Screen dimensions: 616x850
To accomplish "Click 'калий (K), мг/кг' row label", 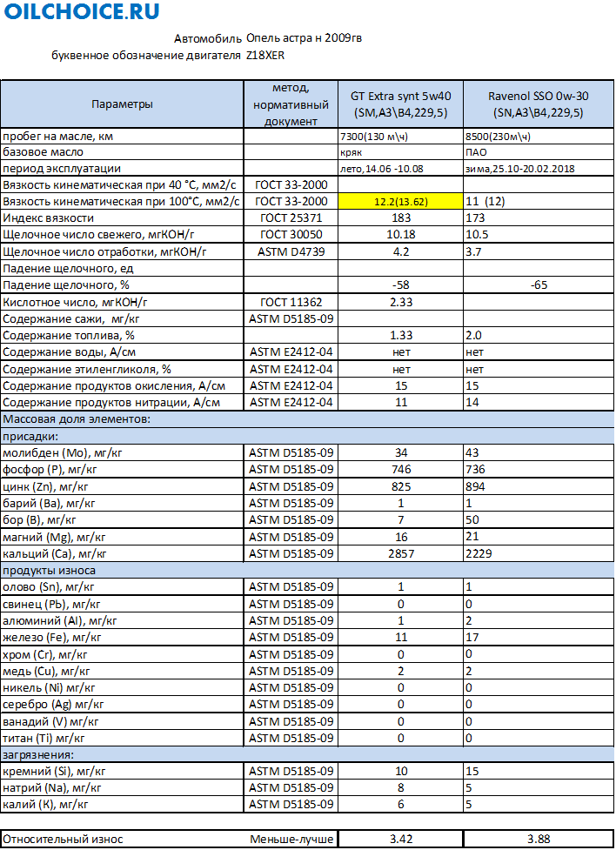I will coord(45,805).
